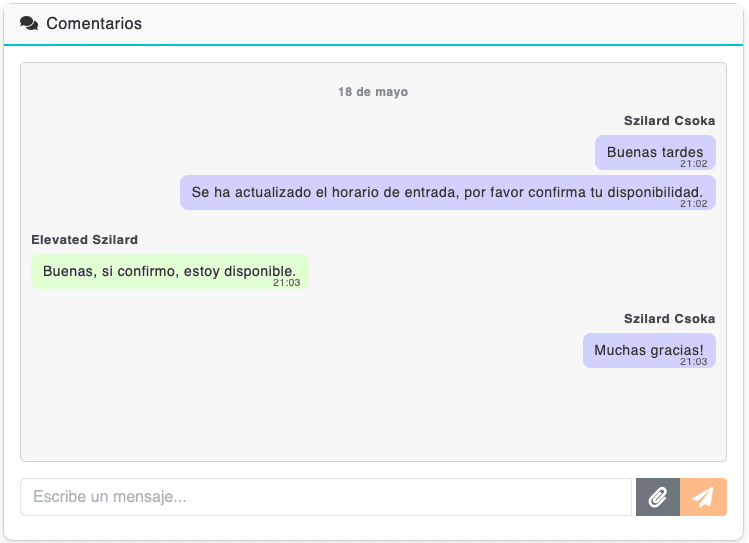Viewport: 749px width, 543px height.
Task: Click the '18 de mayo' date label
Action: click(373, 92)
